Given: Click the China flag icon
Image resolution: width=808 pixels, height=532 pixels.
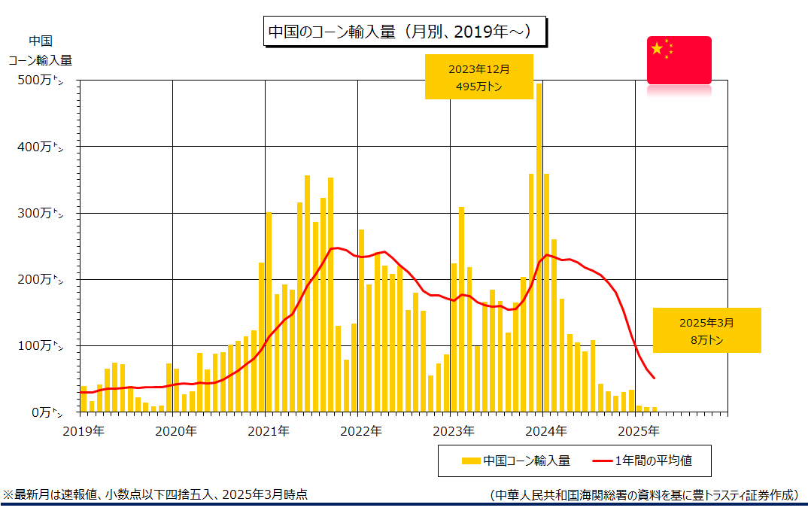Looking at the screenshot, I should click(679, 60).
